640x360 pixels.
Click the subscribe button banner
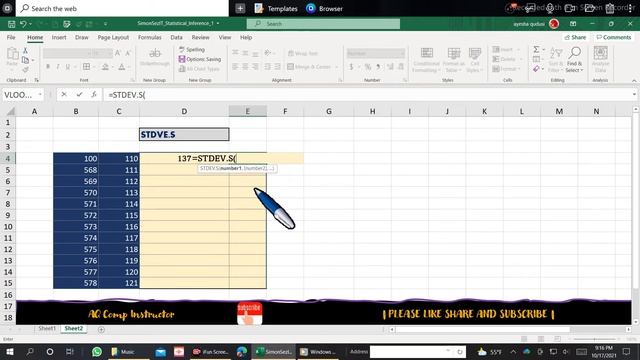[249, 313]
